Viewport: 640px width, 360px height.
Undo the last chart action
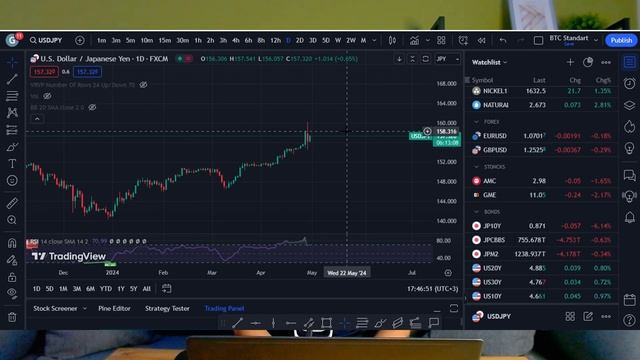tap(503, 40)
